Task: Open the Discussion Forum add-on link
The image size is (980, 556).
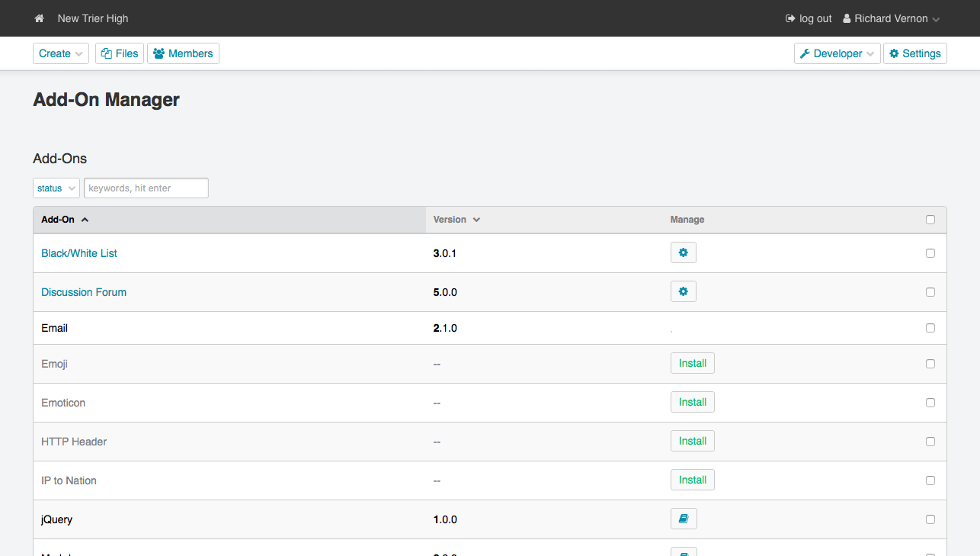Action: click(x=84, y=292)
